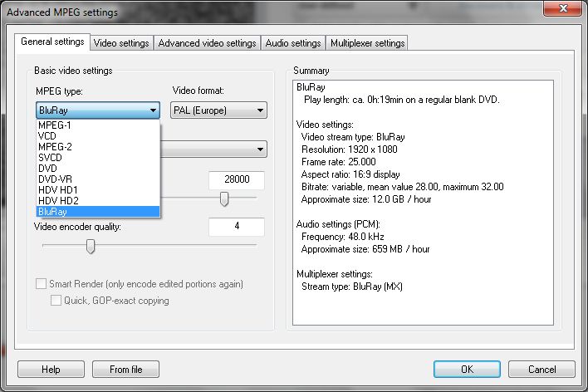Click the 'Approximate size: 12.0 GB / hour' line
This screenshot has width=588, height=392.
[366, 199]
